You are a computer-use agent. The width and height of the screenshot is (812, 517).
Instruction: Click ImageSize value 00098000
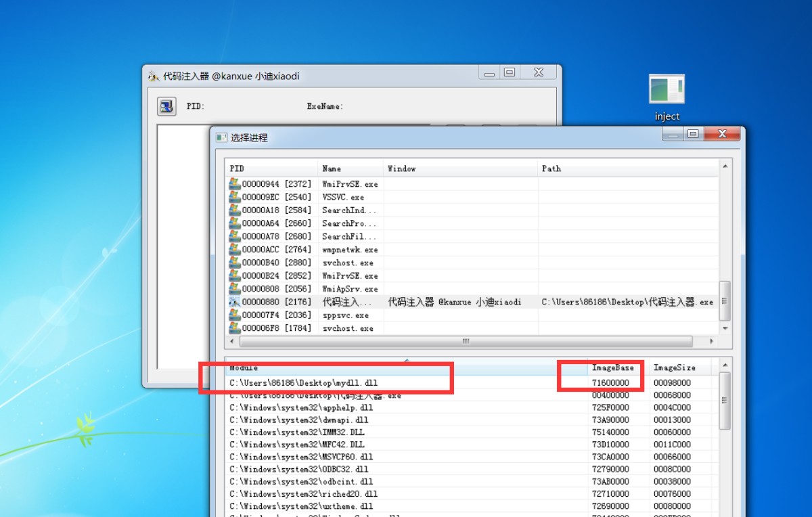tap(672, 383)
